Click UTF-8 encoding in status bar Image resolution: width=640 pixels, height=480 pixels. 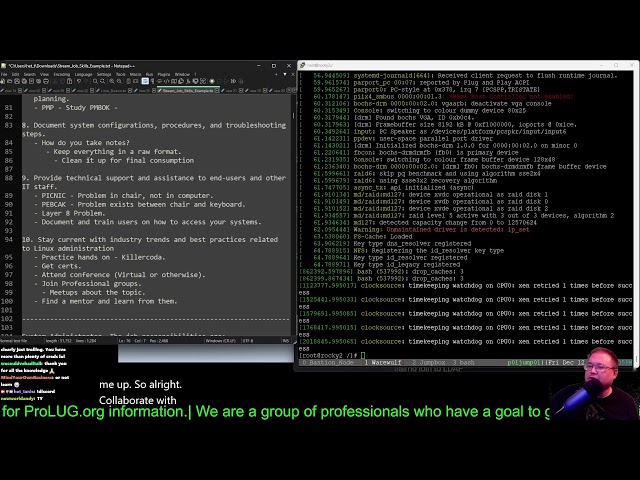[x=248, y=340]
